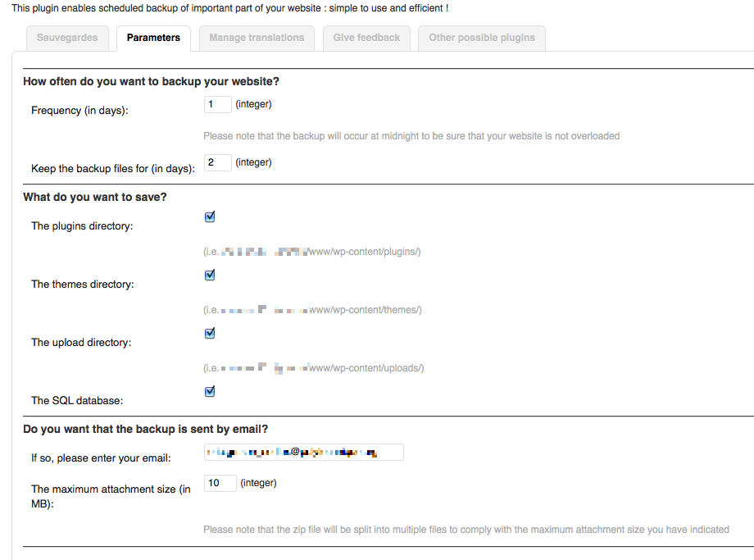This screenshot has width=754, height=560.
Task: Click the backup email address field
Action: pyautogui.click(x=304, y=453)
